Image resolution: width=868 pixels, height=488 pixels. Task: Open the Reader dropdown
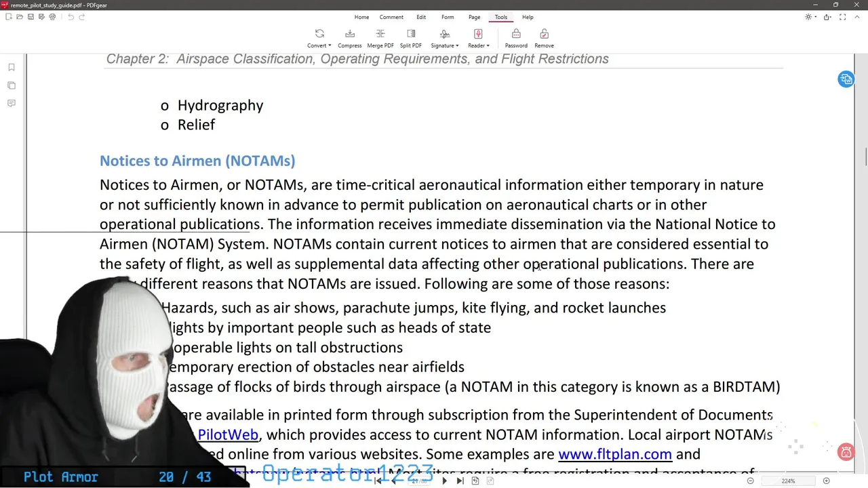point(478,39)
